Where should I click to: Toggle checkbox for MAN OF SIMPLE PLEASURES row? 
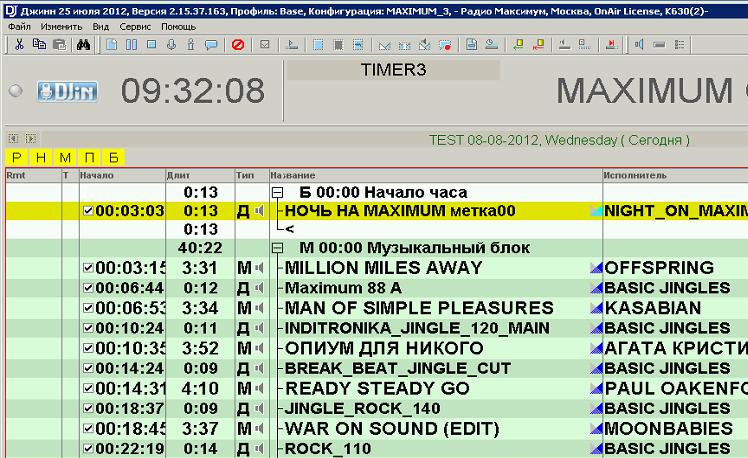pyautogui.click(x=88, y=308)
